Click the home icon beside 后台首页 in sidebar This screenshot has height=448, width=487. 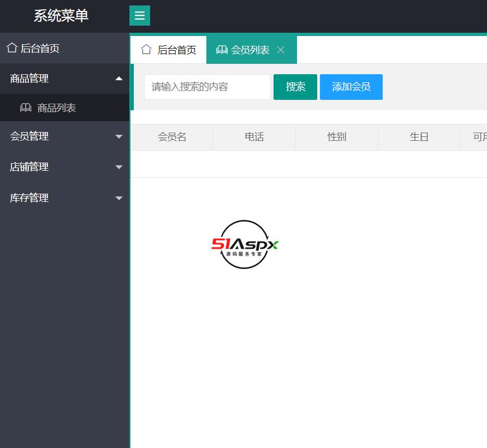coord(11,47)
